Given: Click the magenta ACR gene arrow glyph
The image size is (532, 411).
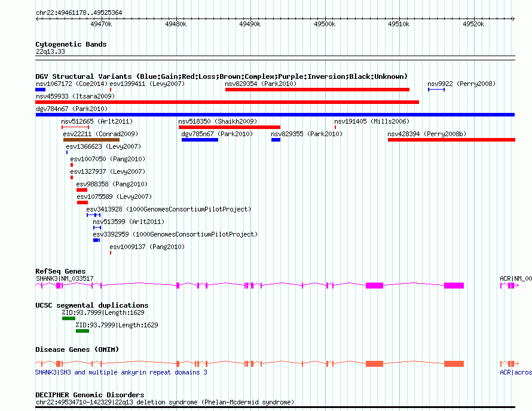Looking at the screenshot, I should (x=509, y=286).
